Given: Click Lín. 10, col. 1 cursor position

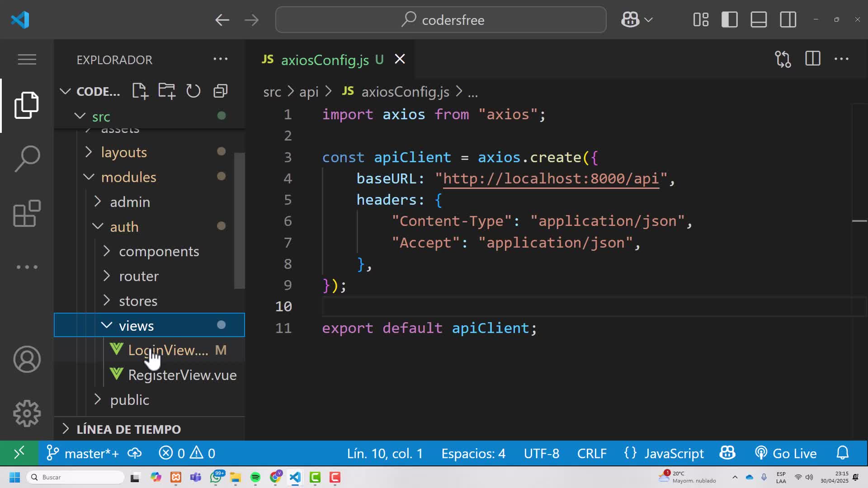Looking at the screenshot, I should click(385, 453).
